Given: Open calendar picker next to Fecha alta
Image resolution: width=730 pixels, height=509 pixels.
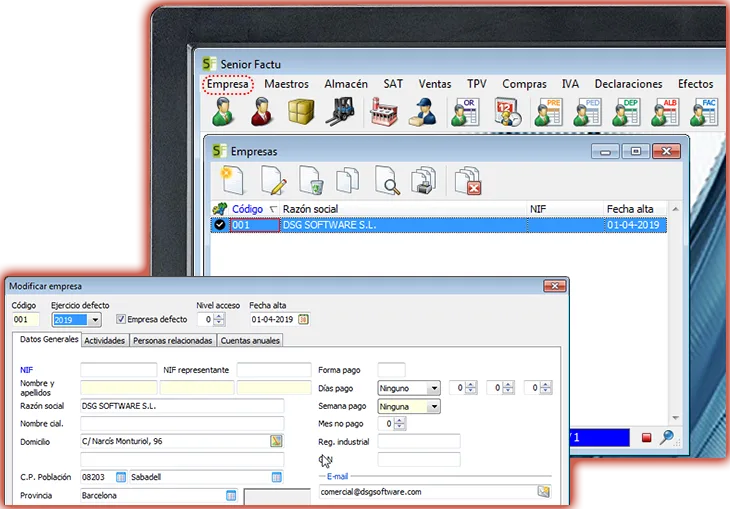Looking at the screenshot, I should click(303, 319).
